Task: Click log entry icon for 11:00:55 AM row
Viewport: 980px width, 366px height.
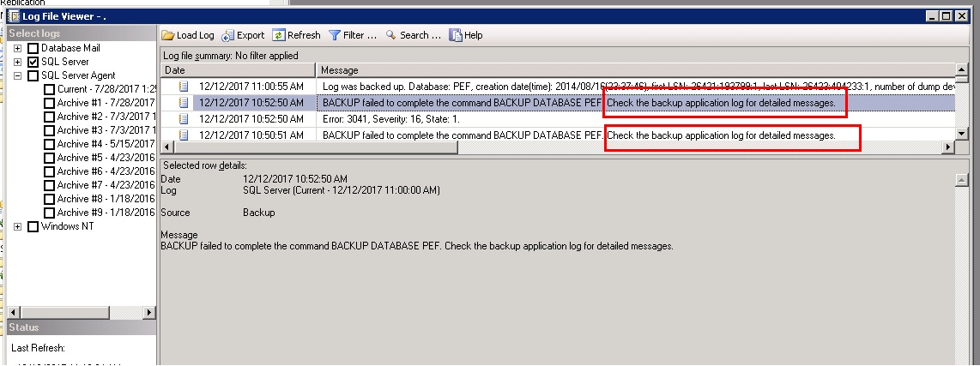Action: coord(184,87)
